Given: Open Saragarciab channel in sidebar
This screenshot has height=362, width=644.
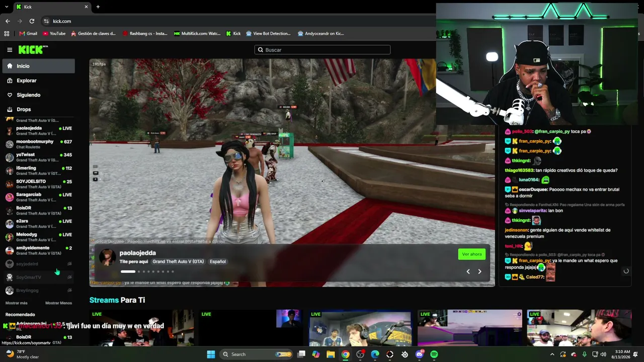Looking at the screenshot, I should pos(39,197).
